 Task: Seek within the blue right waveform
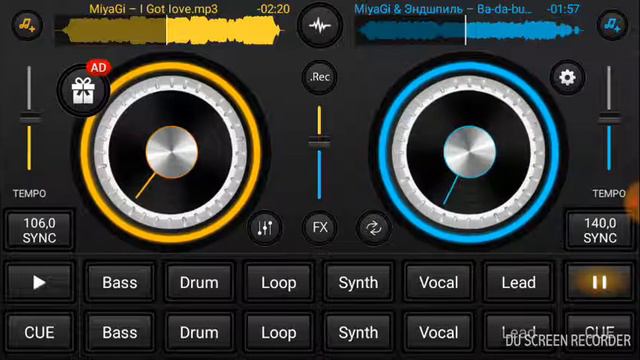[469, 31]
